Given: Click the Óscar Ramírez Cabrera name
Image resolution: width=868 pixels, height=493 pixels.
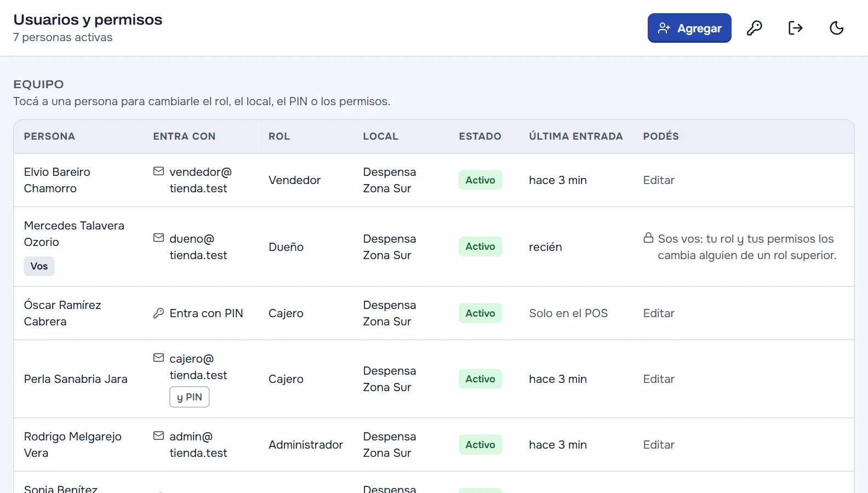Looking at the screenshot, I should click(62, 313).
